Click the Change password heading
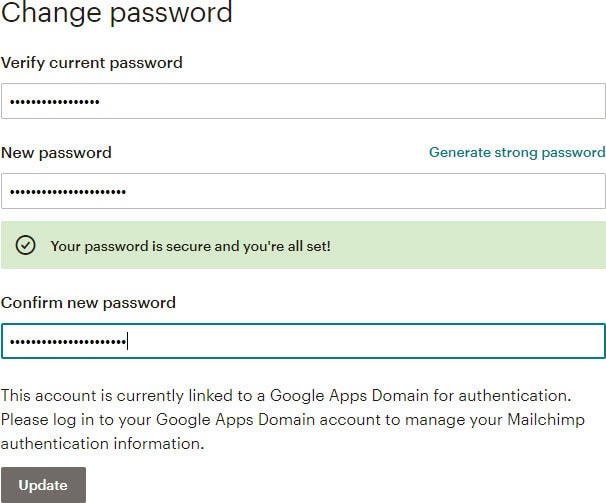 pos(116,14)
